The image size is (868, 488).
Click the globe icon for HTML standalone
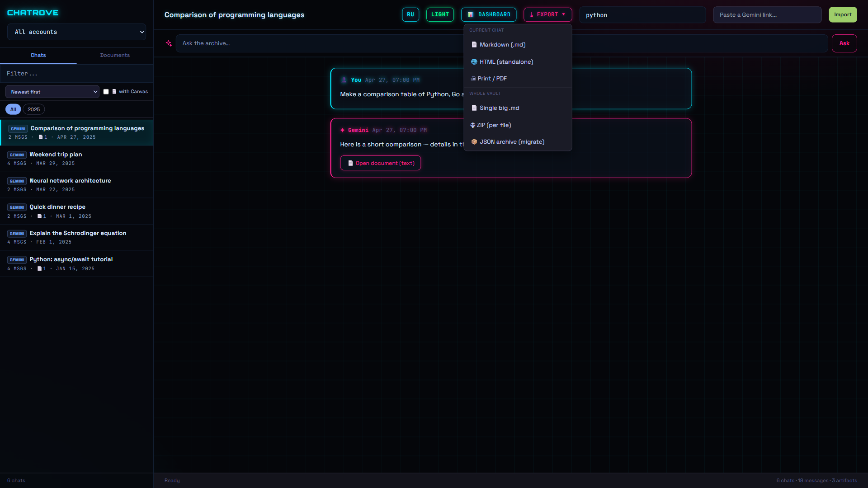coord(474,62)
